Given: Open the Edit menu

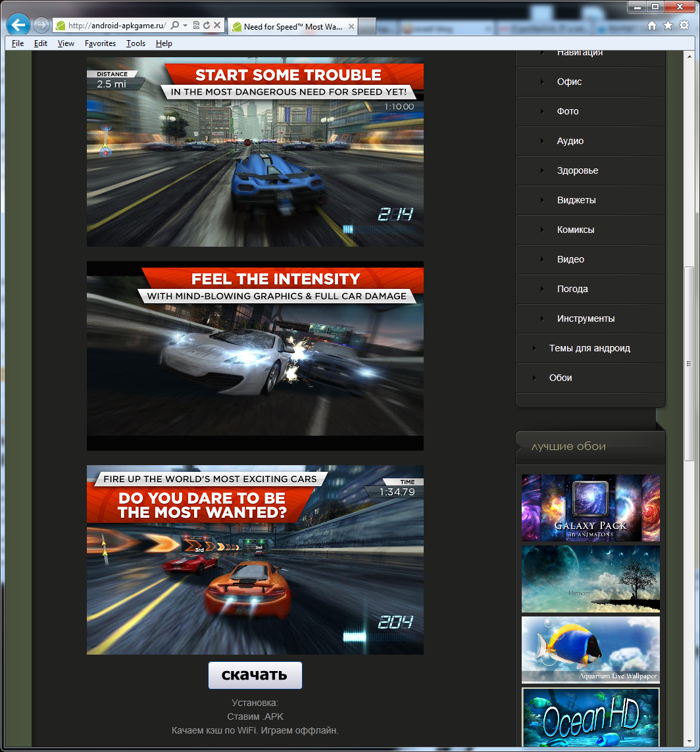Looking at the screenshot, I should point(41,43).
